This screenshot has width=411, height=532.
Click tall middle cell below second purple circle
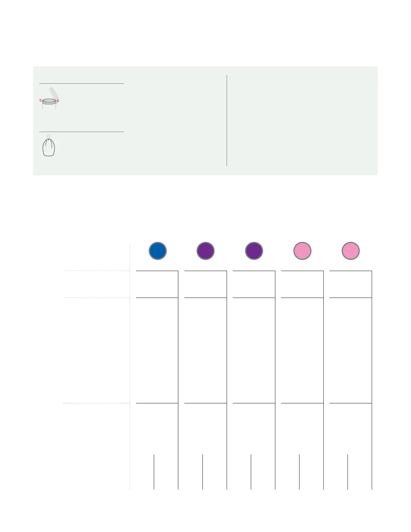(x=254, y=350)
